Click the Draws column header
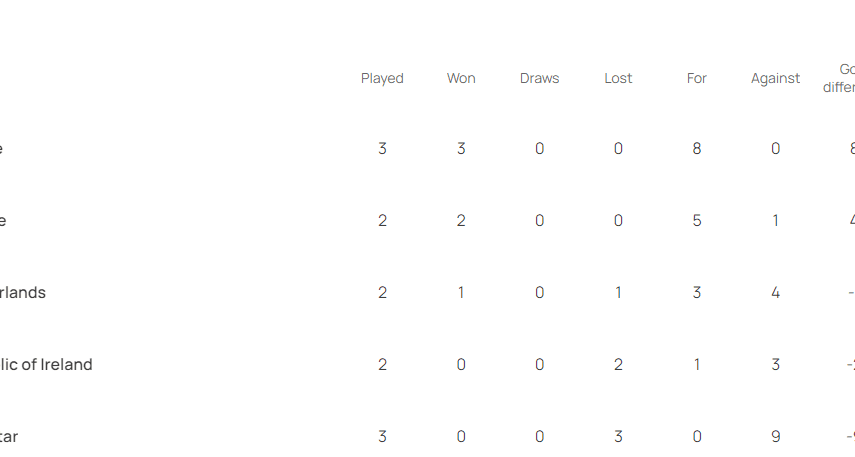 539,78
